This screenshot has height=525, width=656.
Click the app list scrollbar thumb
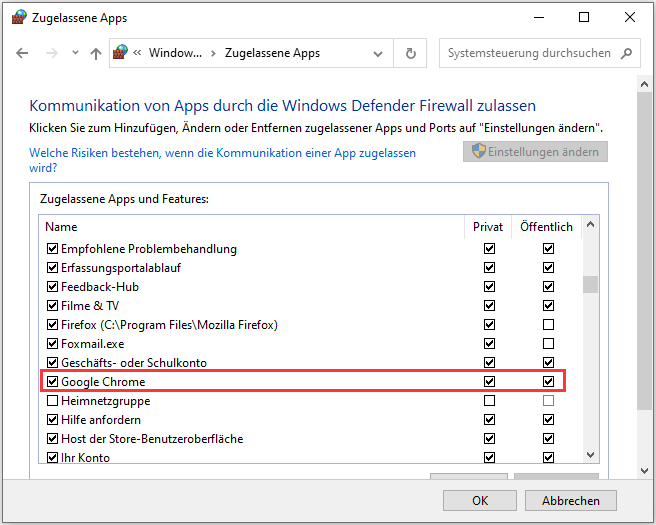click(590, 284)
